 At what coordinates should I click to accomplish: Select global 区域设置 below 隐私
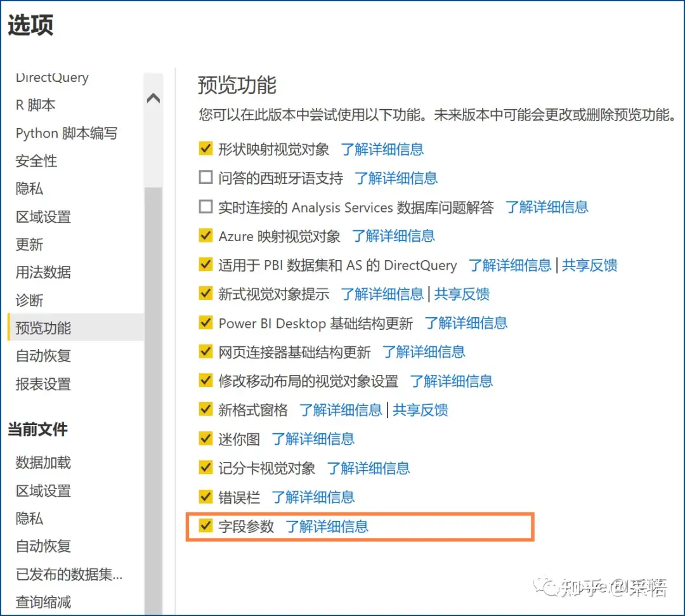pyautogui.click(x=43, y=217)
